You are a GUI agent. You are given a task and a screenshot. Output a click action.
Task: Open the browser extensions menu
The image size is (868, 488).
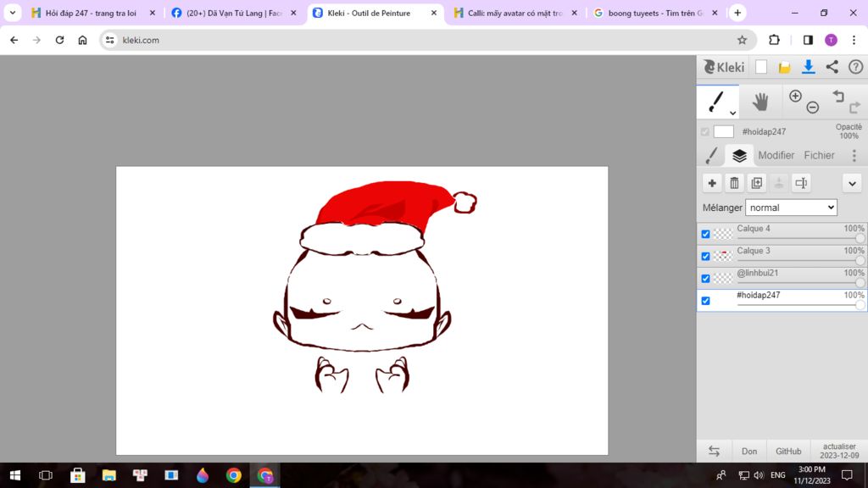coord(774,40)
